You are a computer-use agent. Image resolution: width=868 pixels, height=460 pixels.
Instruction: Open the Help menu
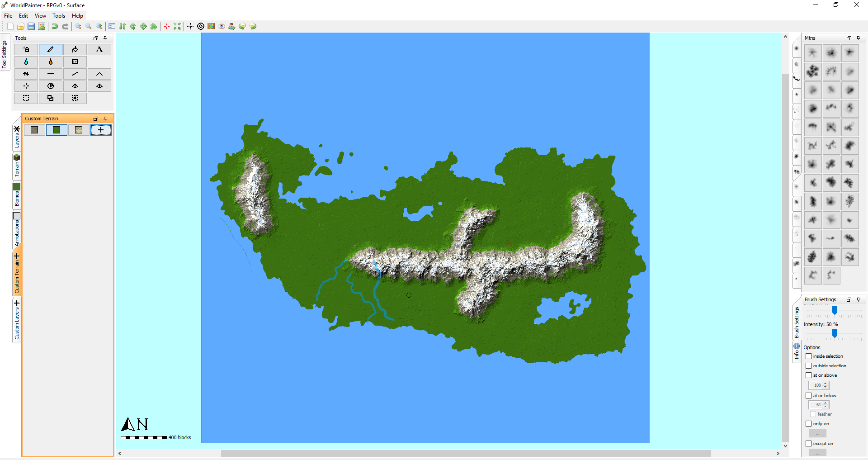[77, 16]
